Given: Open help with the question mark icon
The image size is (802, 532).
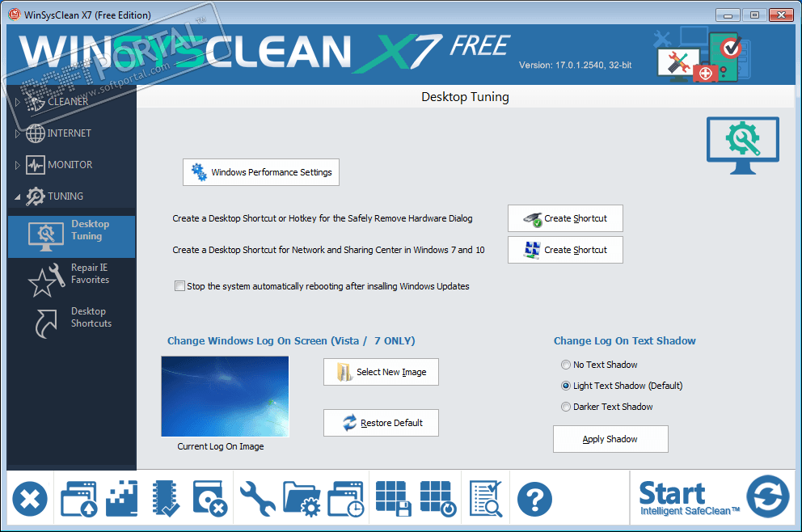Looking at the screenshot, I should (534, 499).
